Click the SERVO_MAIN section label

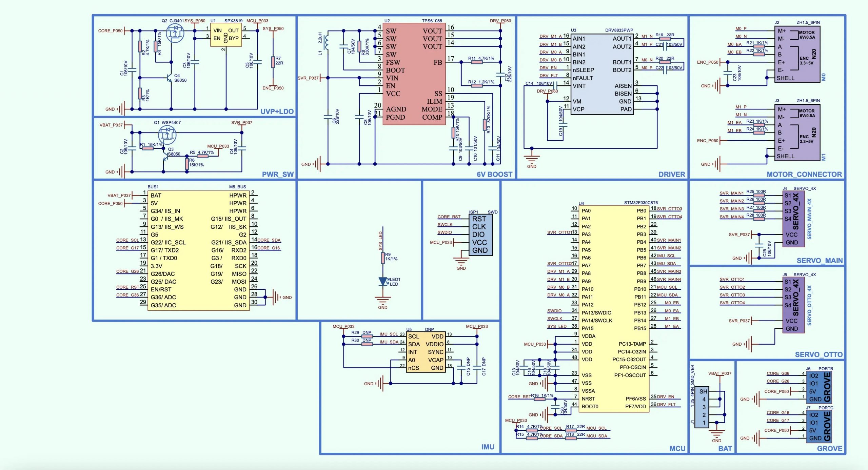(x=820, y=261)
